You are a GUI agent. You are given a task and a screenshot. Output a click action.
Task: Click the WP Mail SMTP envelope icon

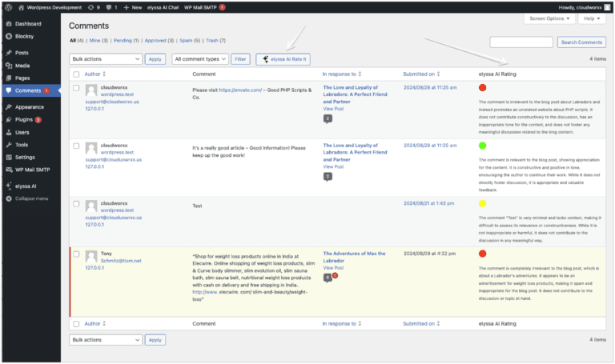[9, 170]
